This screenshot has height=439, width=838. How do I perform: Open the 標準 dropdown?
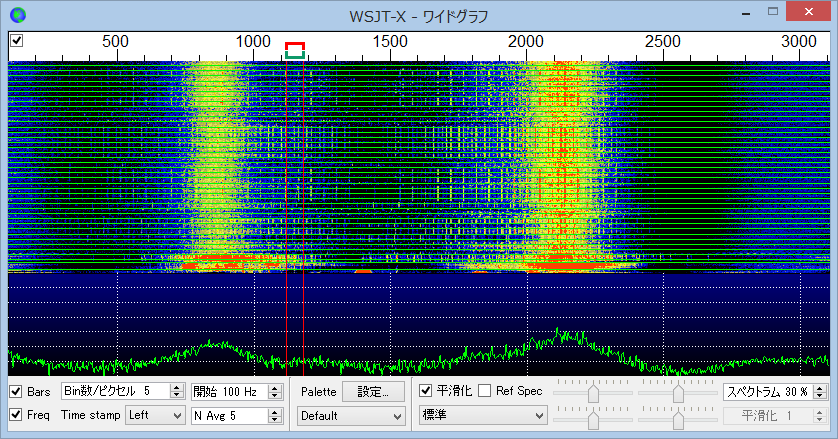(483, 415)
